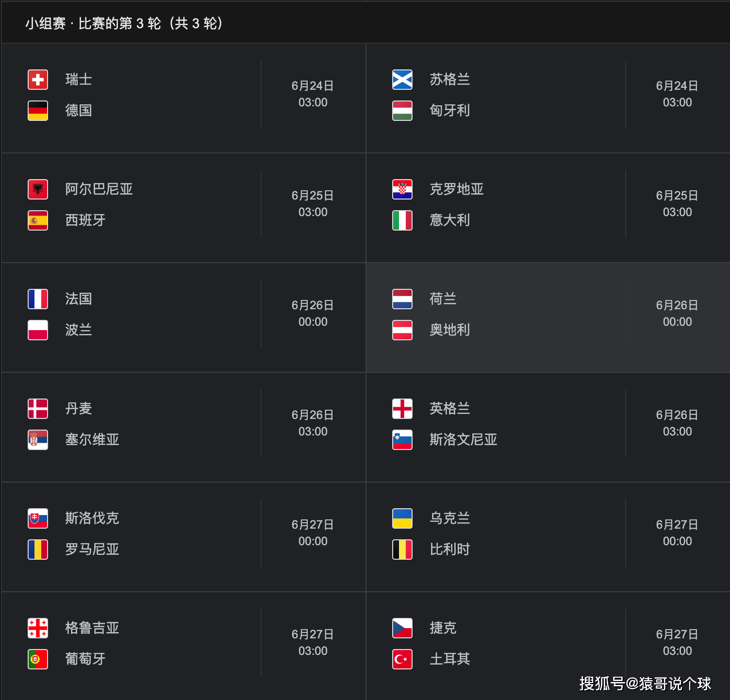730x700 pixels.
Task: Click the Portugal flag icon
Action: point(38,659)
